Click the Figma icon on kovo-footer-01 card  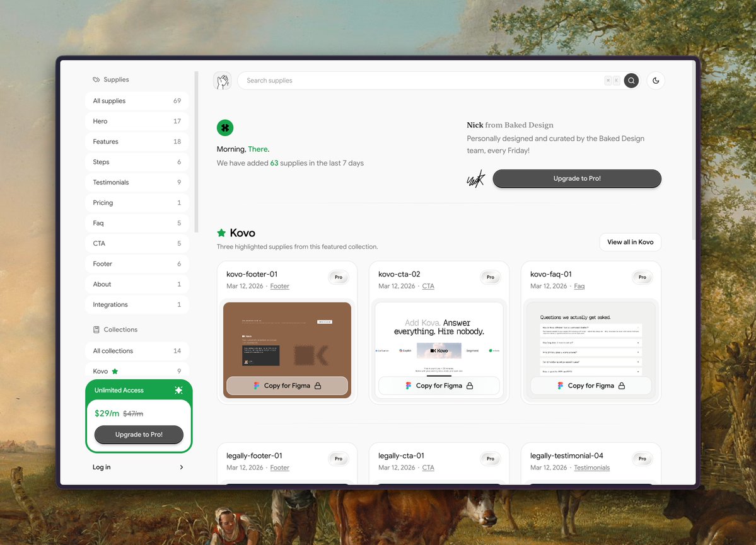coord(257,386)
